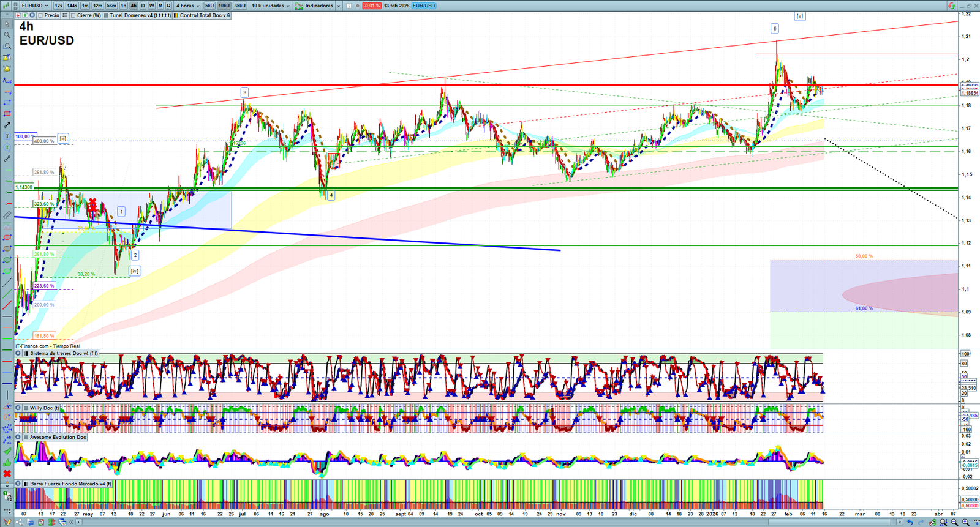Open the EURUSD symbol dropdown

coord(34,6)
